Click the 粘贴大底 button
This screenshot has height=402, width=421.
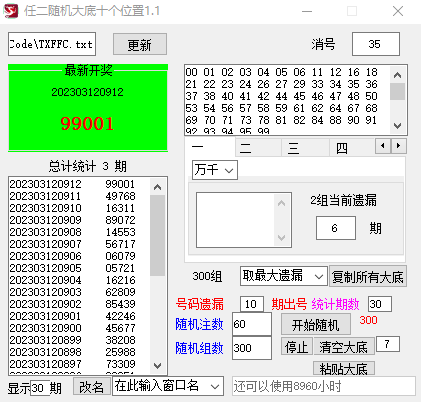[x=344, y=368]
